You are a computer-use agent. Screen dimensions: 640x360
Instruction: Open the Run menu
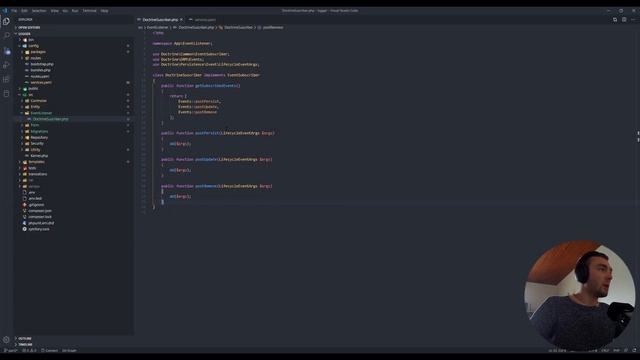click(75, 11)
